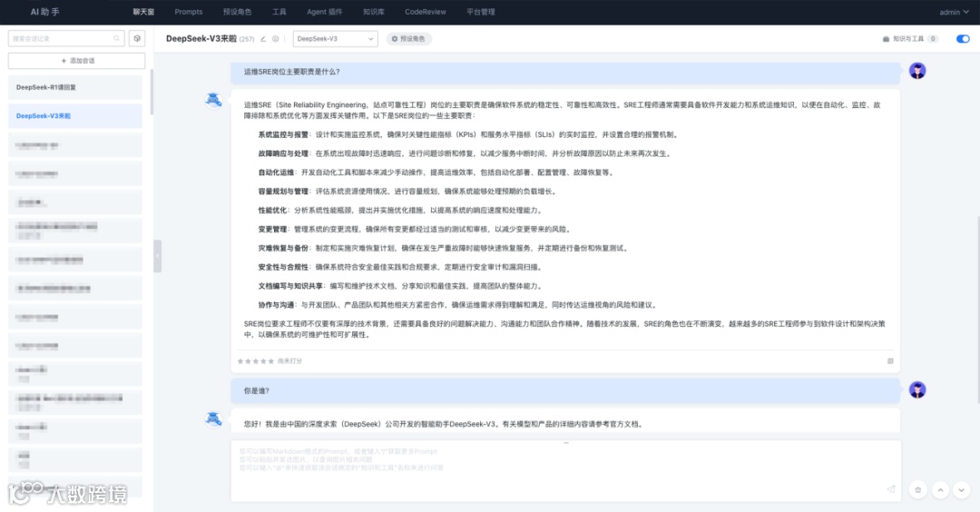Open the 平台管理 tab
The image size is (980, 512).
481,12
